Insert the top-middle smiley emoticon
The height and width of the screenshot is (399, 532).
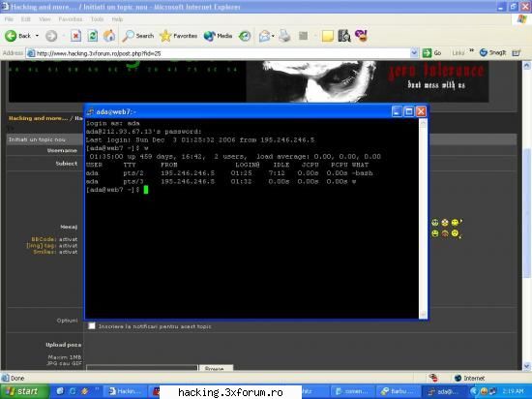click(x=445, y=223)
